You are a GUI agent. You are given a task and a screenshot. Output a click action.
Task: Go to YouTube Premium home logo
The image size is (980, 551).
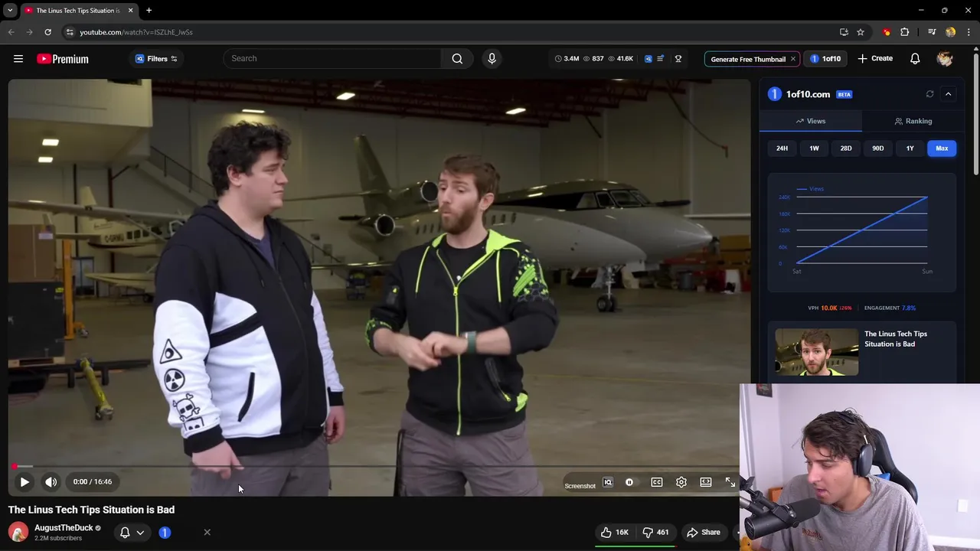click(63, 59)
